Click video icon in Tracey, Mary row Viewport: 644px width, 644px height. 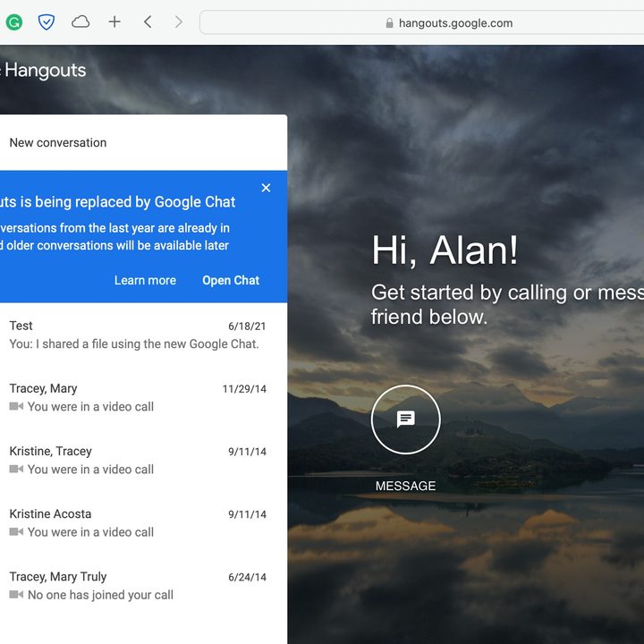(16, 406)
